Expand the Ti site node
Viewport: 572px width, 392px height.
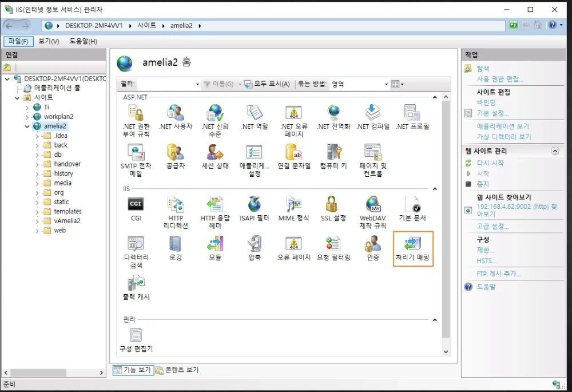[27, 108]
